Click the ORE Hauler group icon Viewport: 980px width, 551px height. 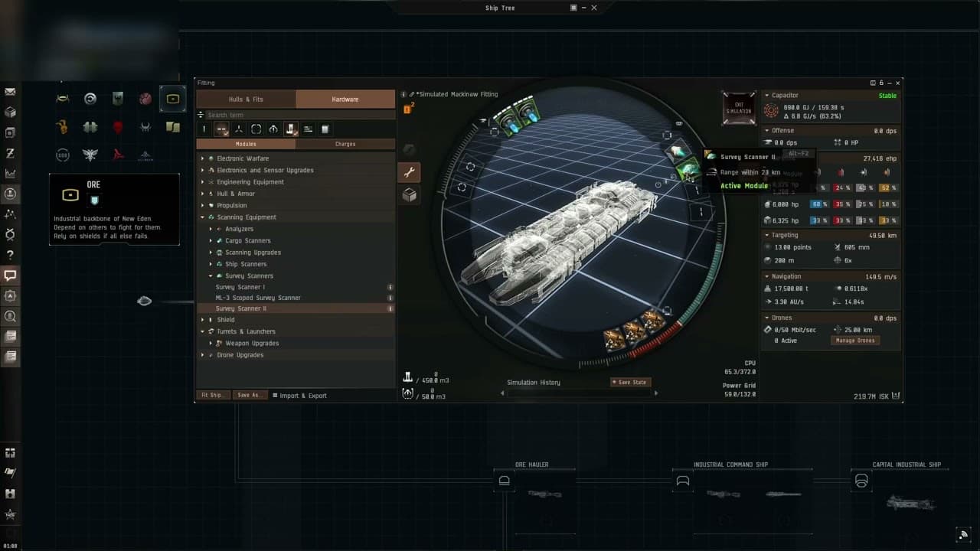coord(505,481)
